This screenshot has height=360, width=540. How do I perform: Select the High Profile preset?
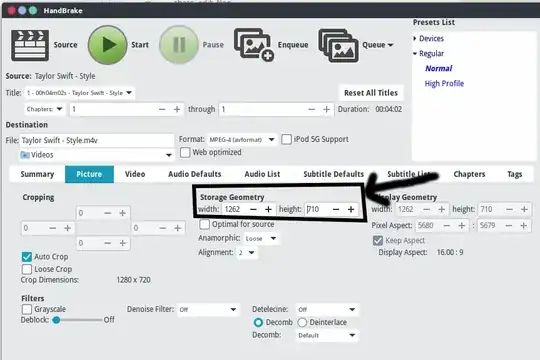(x=444, y=84)
